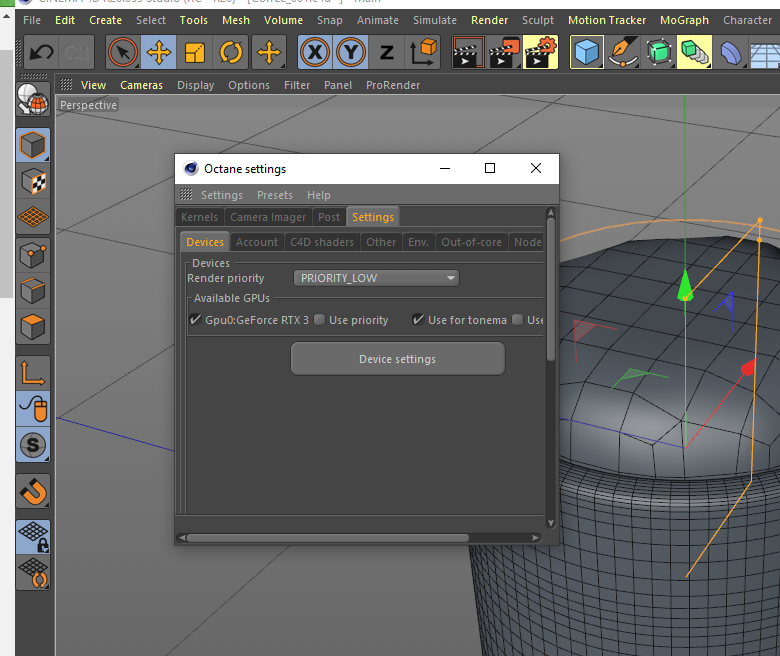The width and height of the screenshot is (780, 656).
Task: Toggle Use for tonemapping checkbox
Action: coord(418,320)
